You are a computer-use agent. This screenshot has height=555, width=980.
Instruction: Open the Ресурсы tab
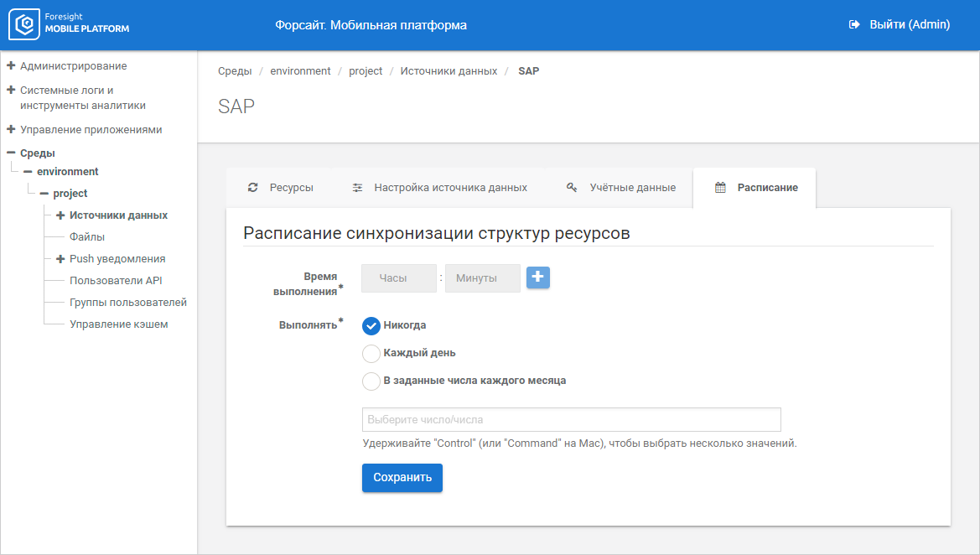[281, 188]
